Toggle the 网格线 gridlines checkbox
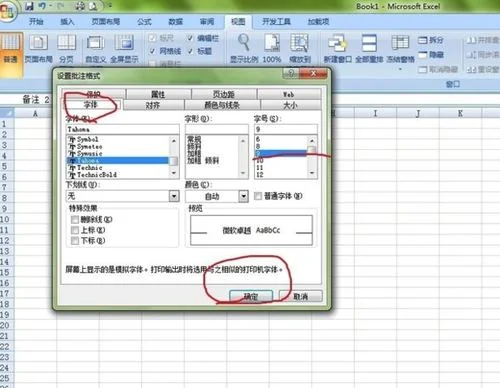The image size is (500, 388). tap(152, 51)
